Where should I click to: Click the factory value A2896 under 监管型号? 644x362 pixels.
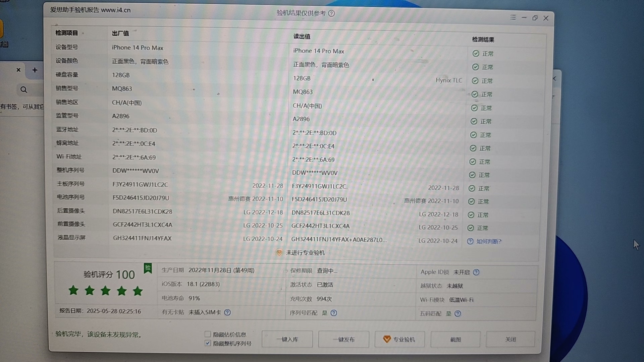tap(121, 116)
